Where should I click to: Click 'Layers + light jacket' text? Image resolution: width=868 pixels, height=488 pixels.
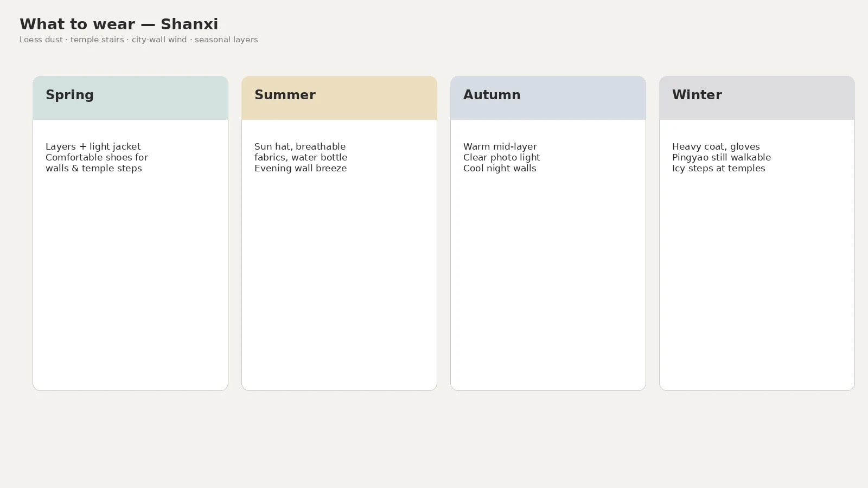(x=93, y=146)
